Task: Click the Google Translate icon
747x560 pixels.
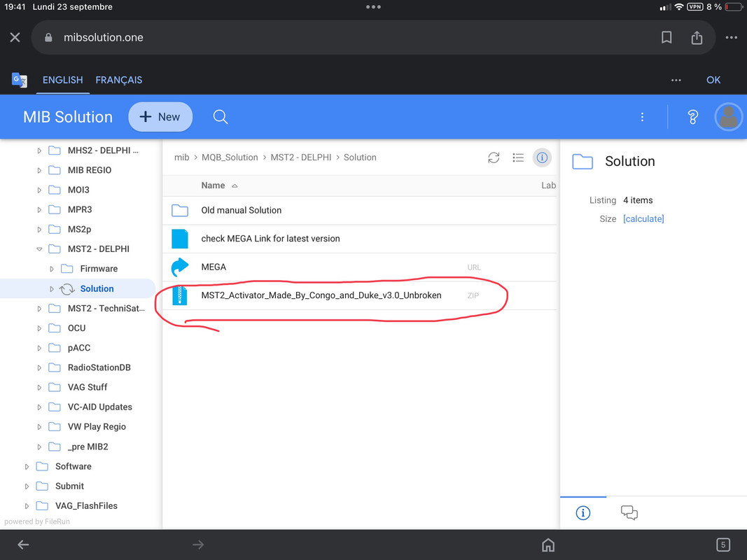Action: (19, 80)
